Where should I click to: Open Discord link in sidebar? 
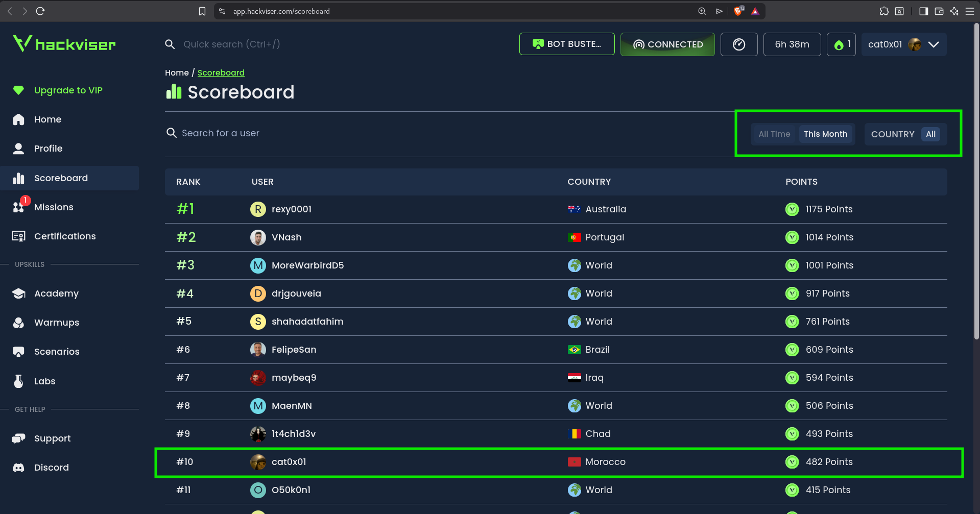69,468
